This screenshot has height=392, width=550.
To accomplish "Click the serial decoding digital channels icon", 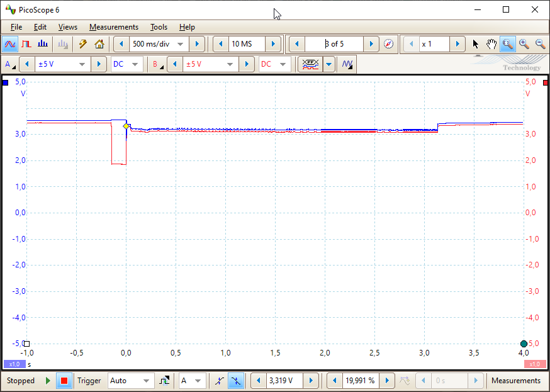I will click(310, 65).
